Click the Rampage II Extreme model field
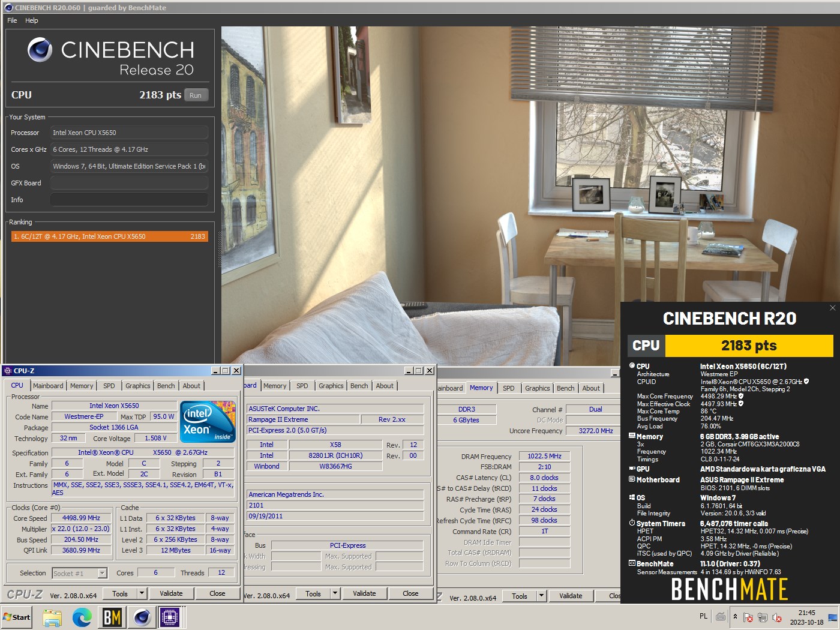 (303, 419)
